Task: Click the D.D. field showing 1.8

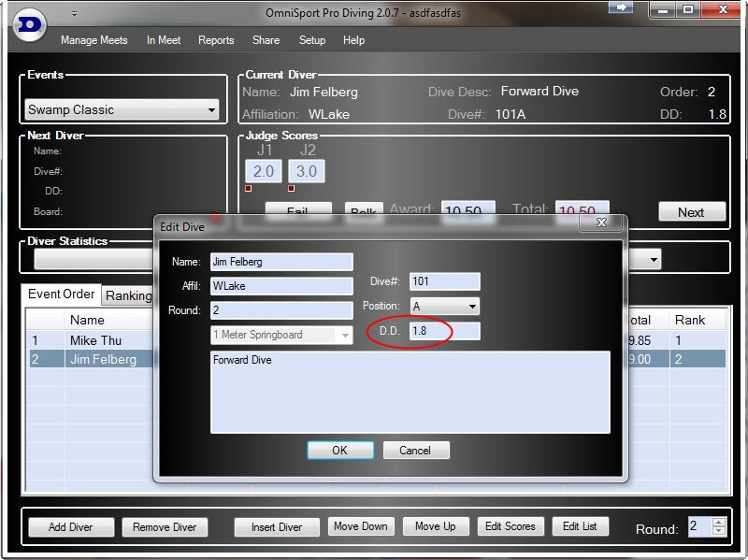Action: [445, 331]
